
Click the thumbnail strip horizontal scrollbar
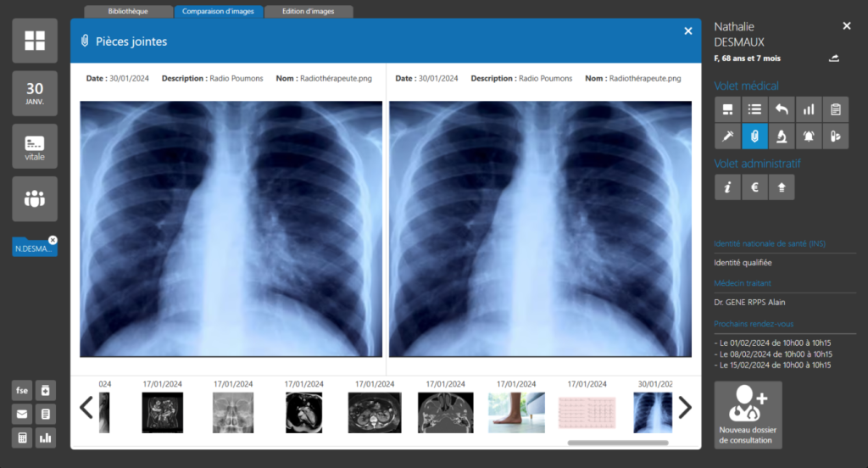618,443
